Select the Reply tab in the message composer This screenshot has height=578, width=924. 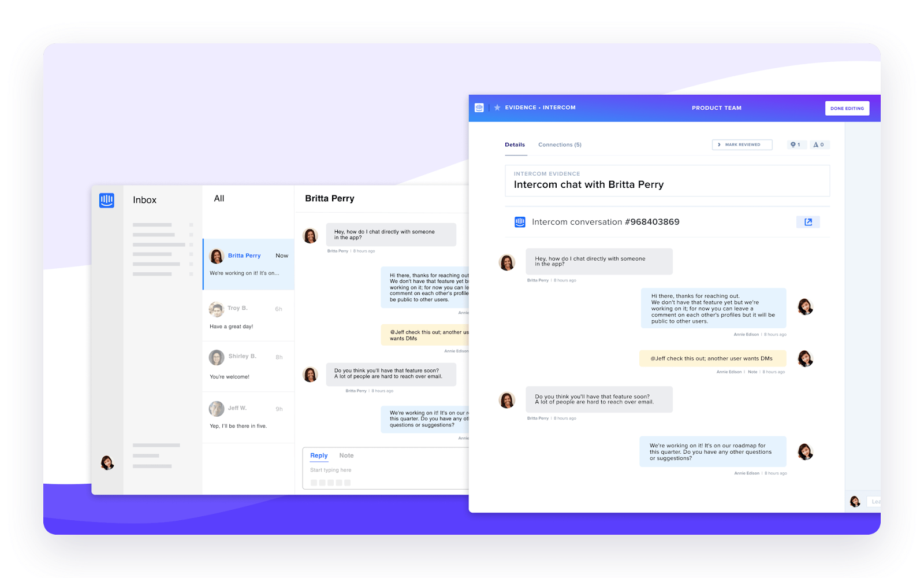(319, 455)
